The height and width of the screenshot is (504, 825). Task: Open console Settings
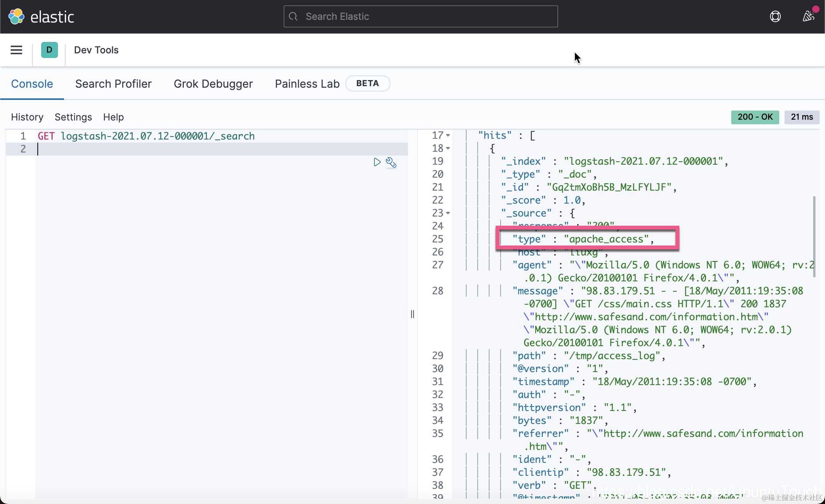pyautogui.click(x=73, y=117)
